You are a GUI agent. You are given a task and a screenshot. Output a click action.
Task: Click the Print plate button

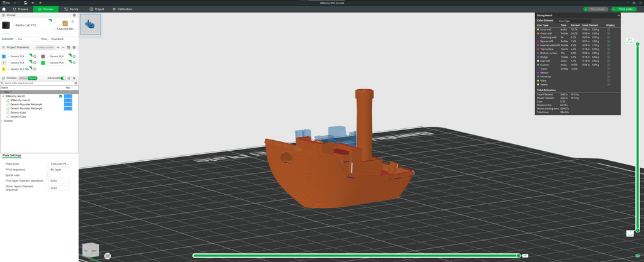click(626, 9)
